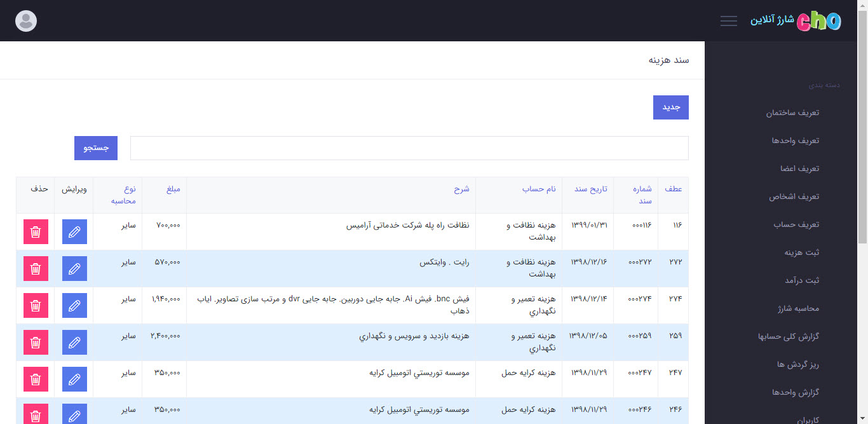Select amount cell ۷۰۰,۰۰۰
Image resolution: width=868 pixels, height=424 pixels.
pos(168,225)
